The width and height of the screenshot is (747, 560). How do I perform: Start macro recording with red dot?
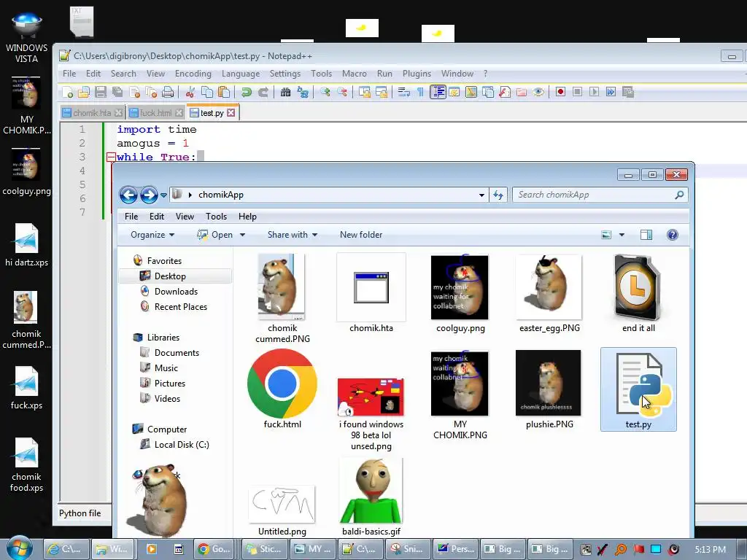[560, 92]
